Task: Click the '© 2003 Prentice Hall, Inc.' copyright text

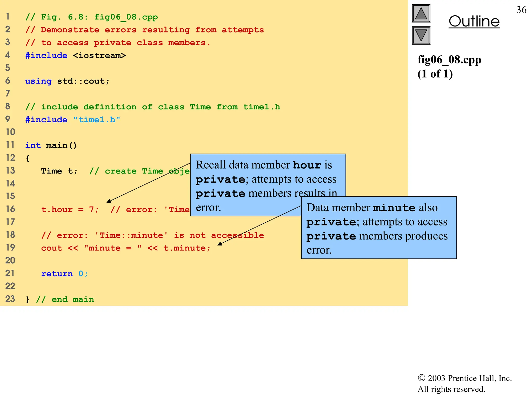Action: 465,378
